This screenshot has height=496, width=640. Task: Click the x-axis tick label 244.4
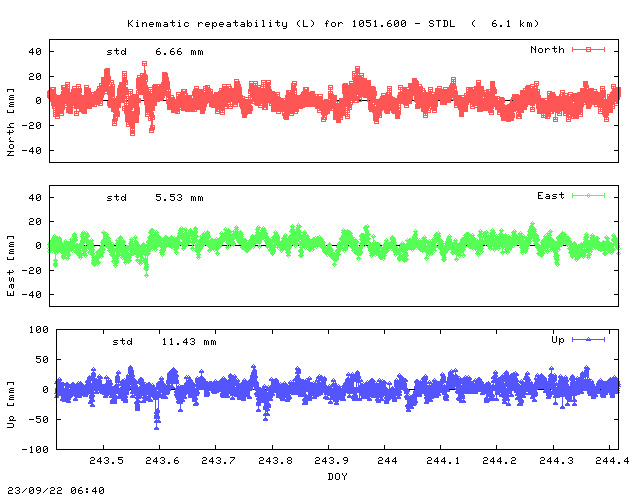(x=612, y=460)
